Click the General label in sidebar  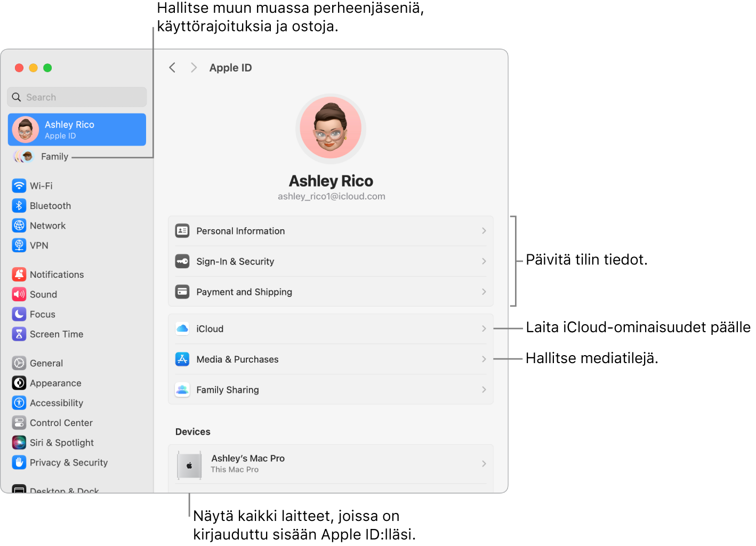(46, 363)
